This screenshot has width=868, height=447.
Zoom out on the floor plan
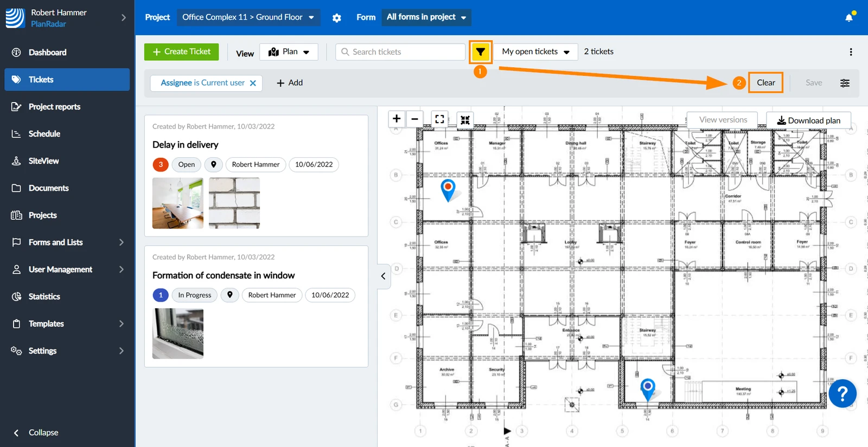414,119
